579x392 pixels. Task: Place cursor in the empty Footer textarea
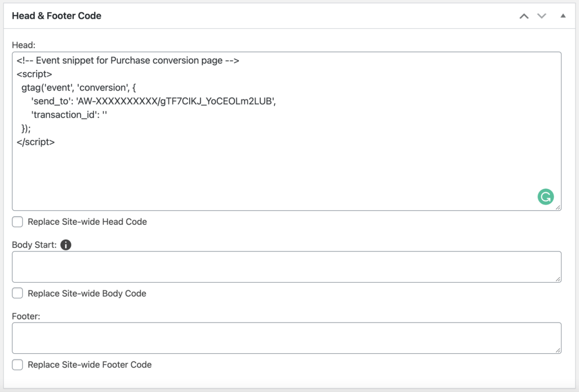[264, 337]
